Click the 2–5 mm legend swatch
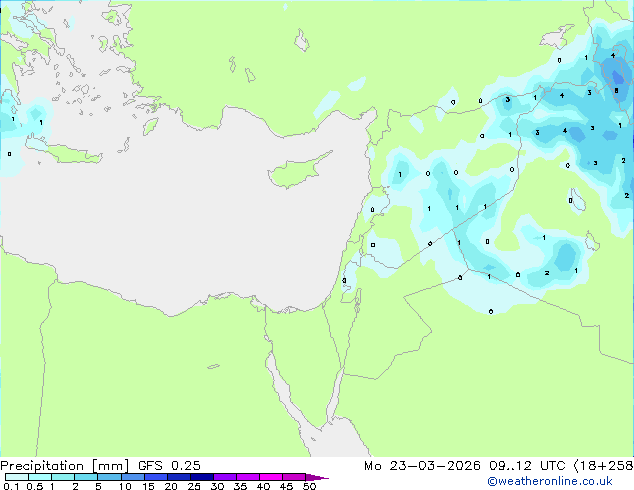The image size is (634, 490). (x=86, y=477)
